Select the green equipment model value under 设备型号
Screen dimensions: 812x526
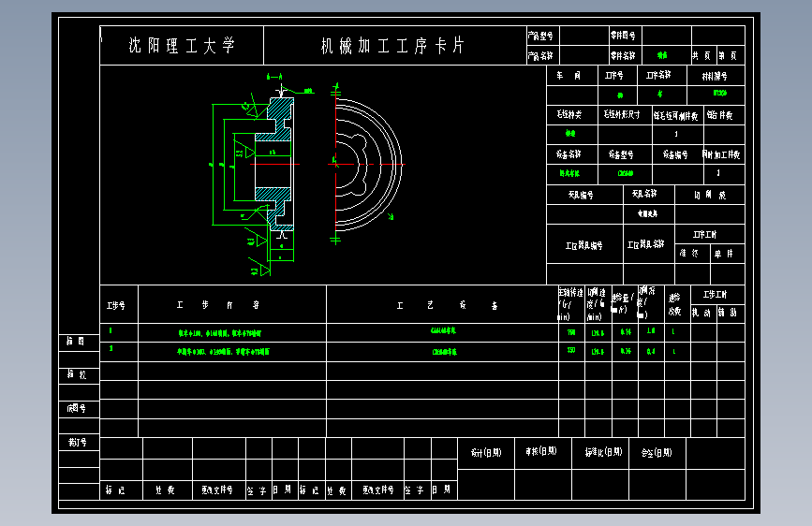pyautogui.click(x=625, y=173)
